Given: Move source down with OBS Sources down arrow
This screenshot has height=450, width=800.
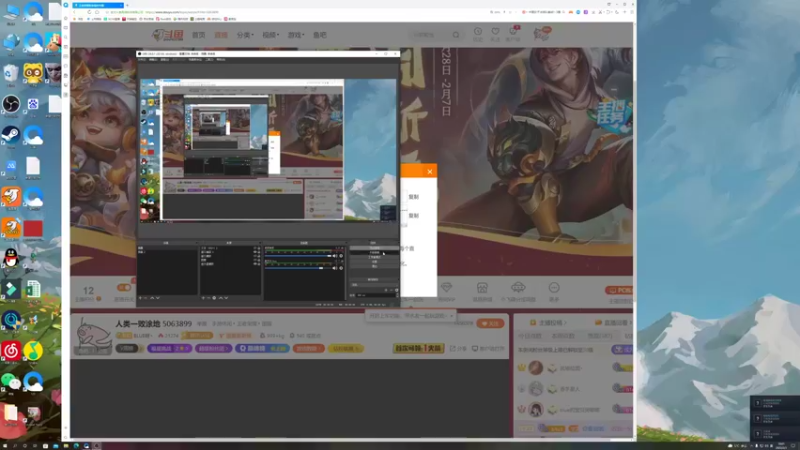Looking at the screenshot, I should (x=226, y=298).
